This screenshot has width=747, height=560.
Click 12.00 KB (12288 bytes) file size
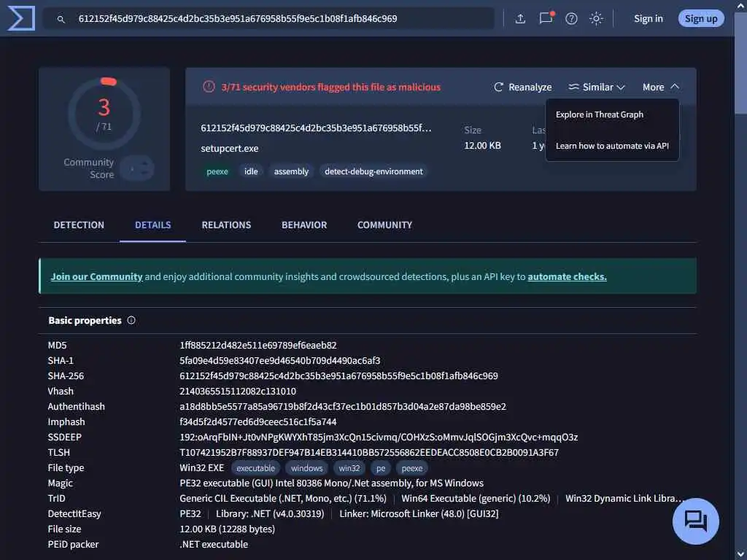(228, 529)
